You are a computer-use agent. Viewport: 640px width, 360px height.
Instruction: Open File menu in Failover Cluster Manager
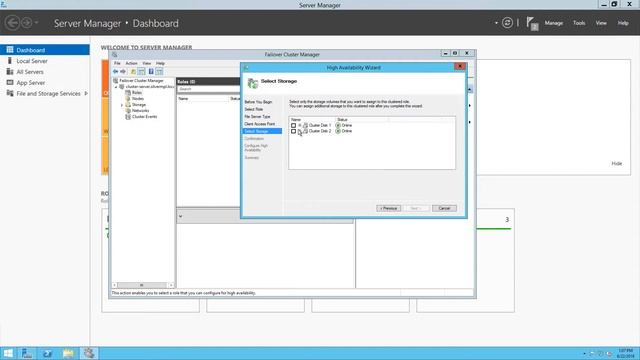(117, 63)
